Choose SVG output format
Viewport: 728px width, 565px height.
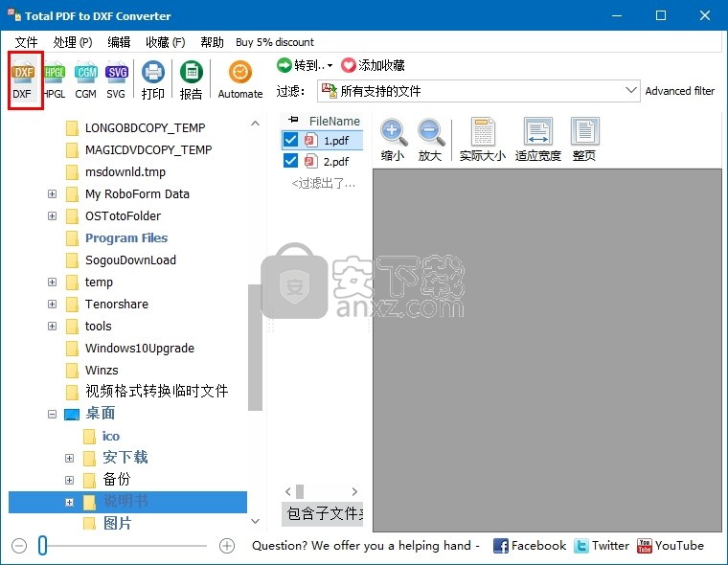pos(117,80)
